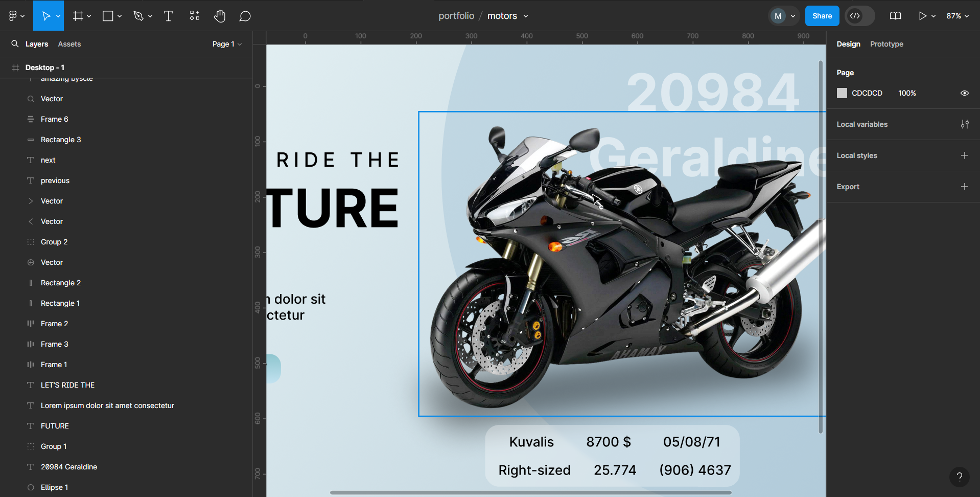Present the prototype with play icon
The height and width of the screenshot is (497, 980).
pos(922,16)
